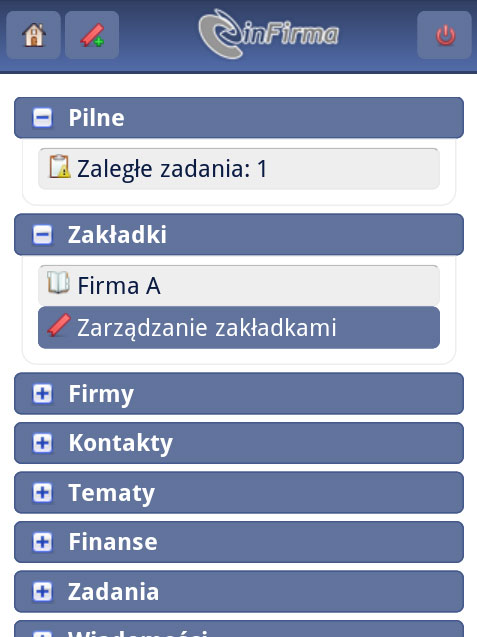Select the Finanse header label
The height and width of the screenshot is (637, 477).
click(x=113, y=542)
